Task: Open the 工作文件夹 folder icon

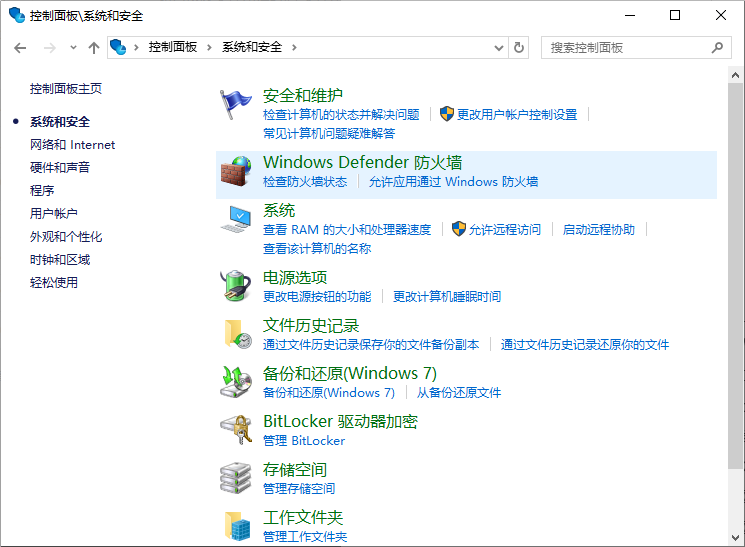Action: 237,526
